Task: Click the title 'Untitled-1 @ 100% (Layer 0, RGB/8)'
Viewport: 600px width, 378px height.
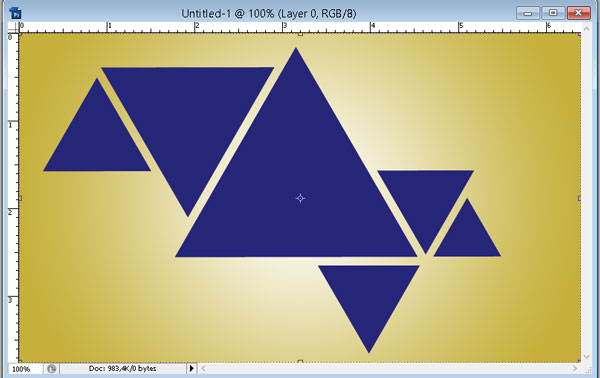Action: [269, 14]
